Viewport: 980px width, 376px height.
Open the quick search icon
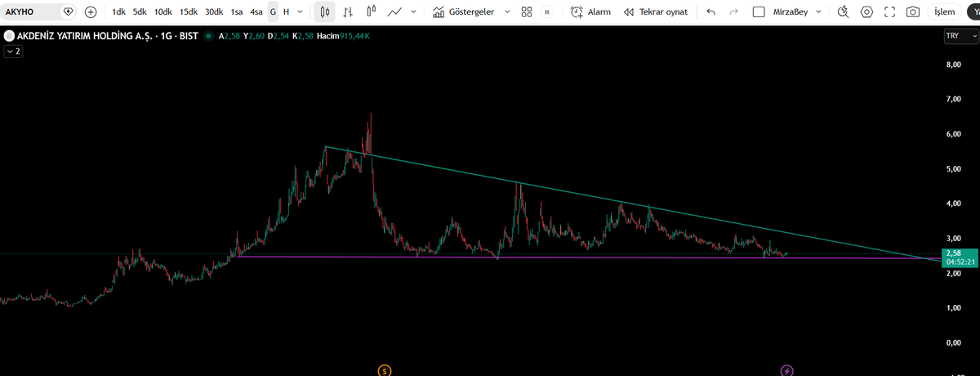(x=844, y=12)
